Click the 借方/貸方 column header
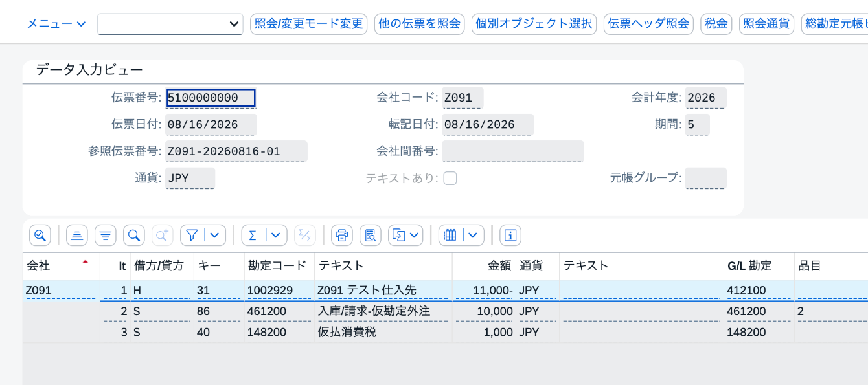The image size is (868, 385). pyautogui.click(x=162, y=266)
